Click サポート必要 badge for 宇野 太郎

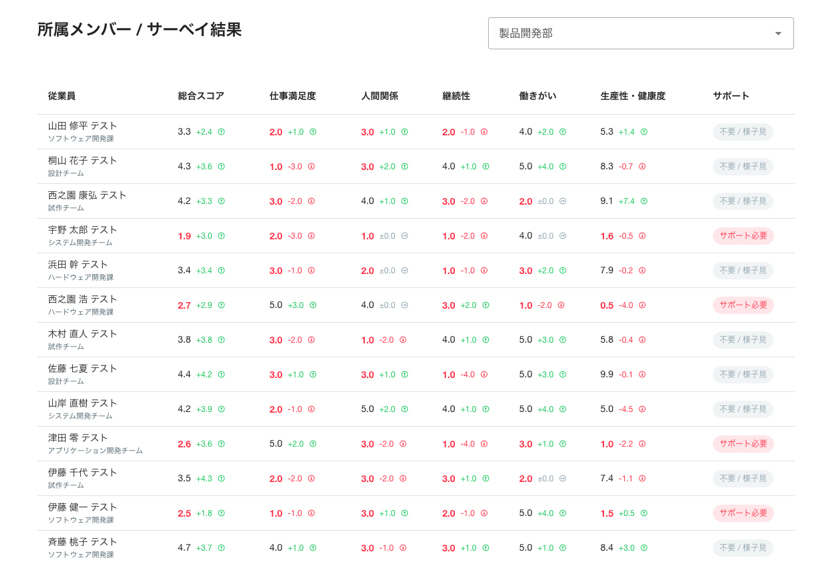pos(743,236)
